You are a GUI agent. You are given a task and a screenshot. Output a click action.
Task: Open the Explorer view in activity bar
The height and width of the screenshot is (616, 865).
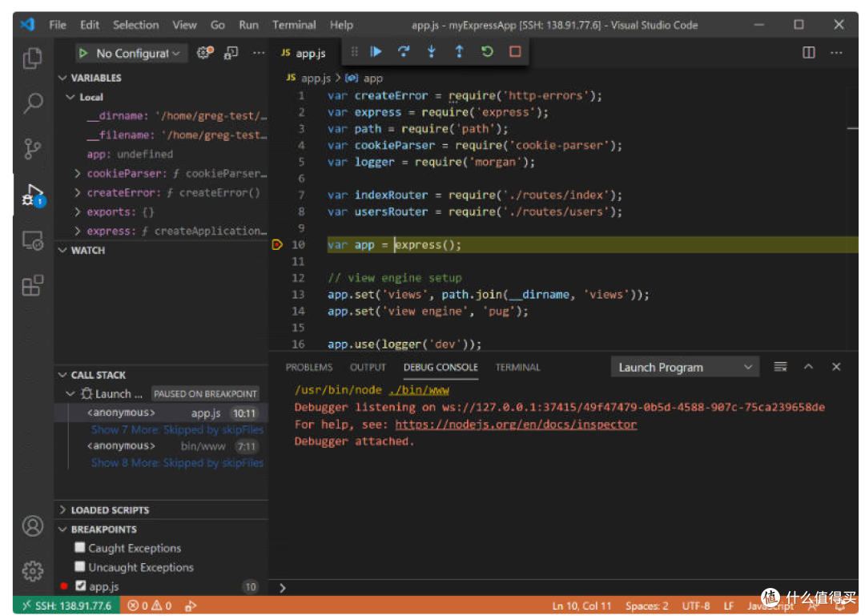[33, 58]
